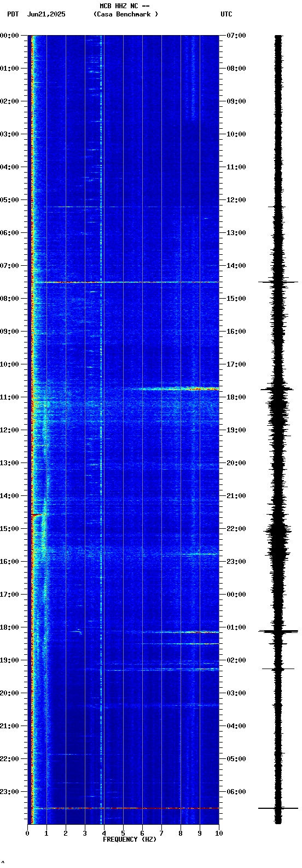Click the 18:00 UTC time label
Viewport: 302px width, 868px height.
(236, 397)
